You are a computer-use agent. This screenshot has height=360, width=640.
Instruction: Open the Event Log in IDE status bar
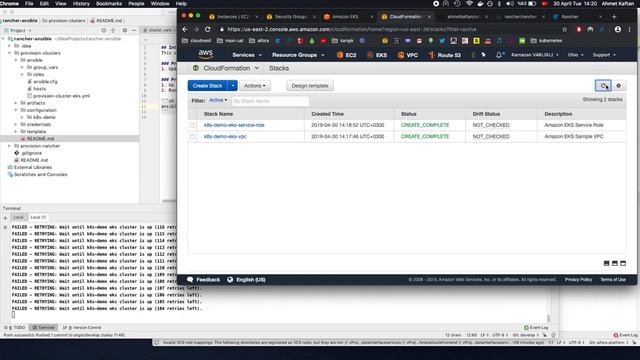(536, 327)
